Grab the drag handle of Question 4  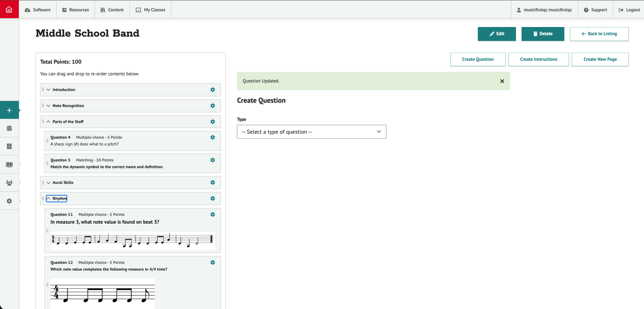pyautogui.click(x=47, y=141)
